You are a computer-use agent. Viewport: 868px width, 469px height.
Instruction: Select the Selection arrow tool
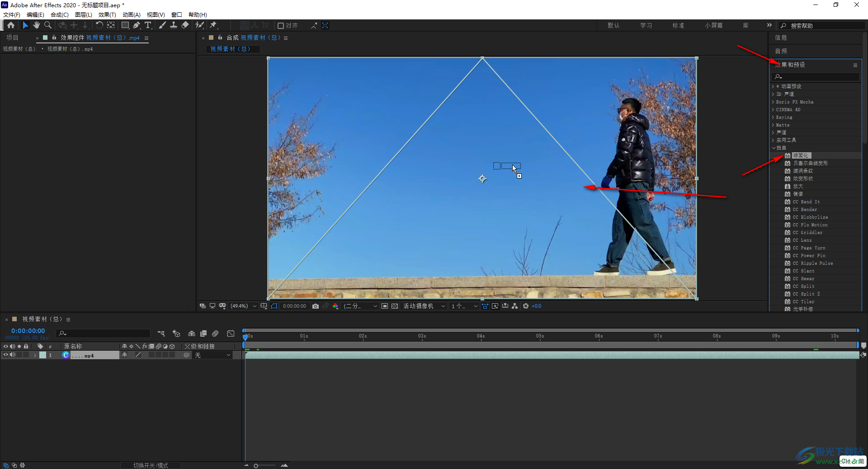[x=25, y=25]
